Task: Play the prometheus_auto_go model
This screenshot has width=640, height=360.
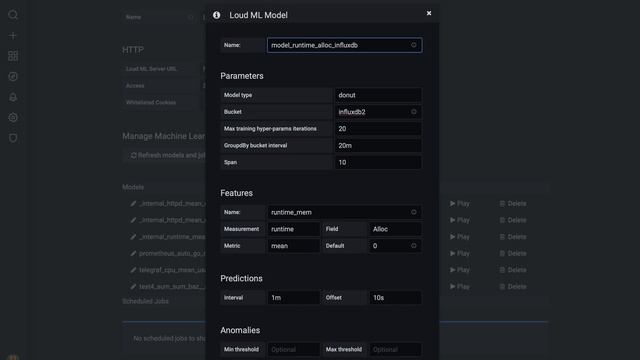Action: pos(460,253)
